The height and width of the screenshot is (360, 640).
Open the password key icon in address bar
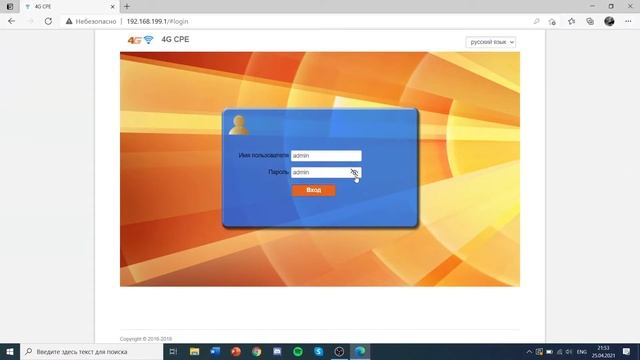pos(536,21)
